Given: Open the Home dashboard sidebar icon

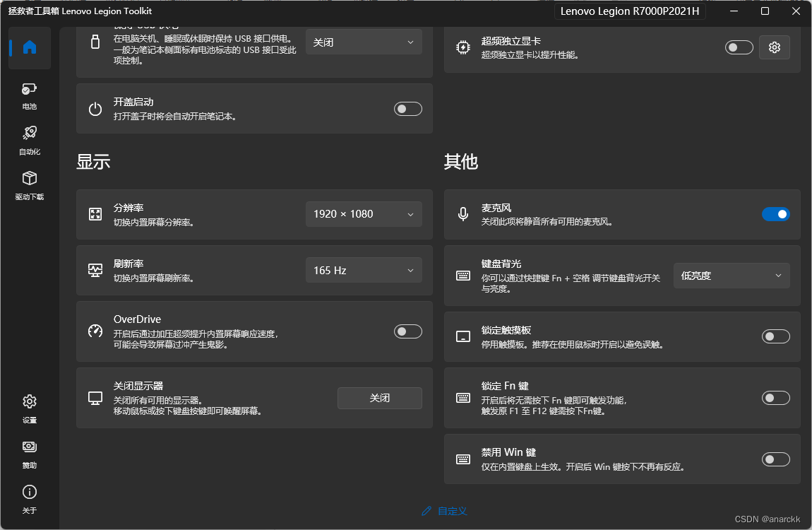Looking at the screenshot, I should click(x=30, y=47).
